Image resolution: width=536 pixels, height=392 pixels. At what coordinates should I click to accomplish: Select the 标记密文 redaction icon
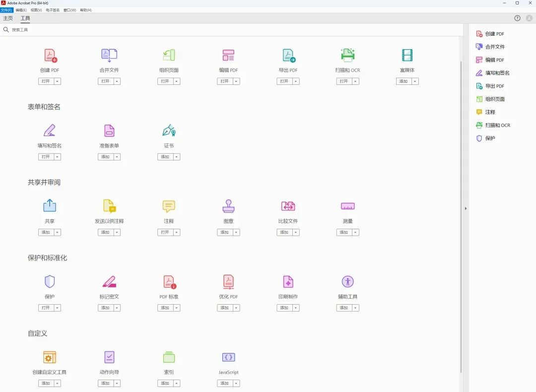pos(109,282)
